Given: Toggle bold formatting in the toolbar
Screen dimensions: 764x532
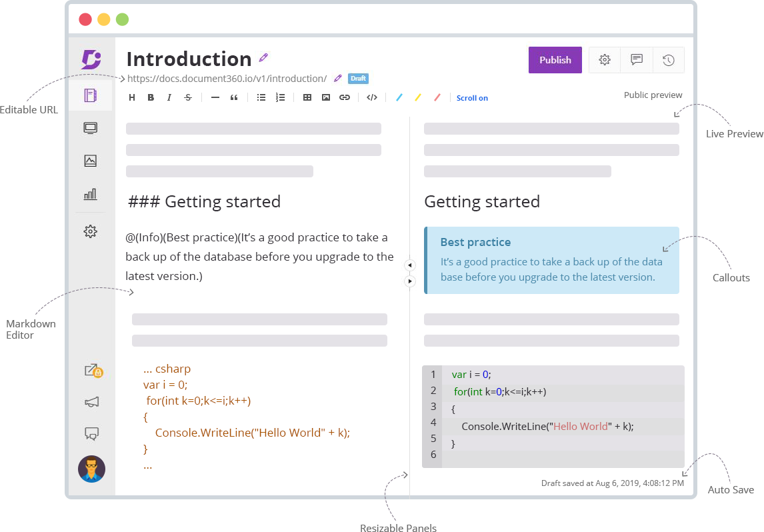Looking at the screenshot, I should click(151, 97).
